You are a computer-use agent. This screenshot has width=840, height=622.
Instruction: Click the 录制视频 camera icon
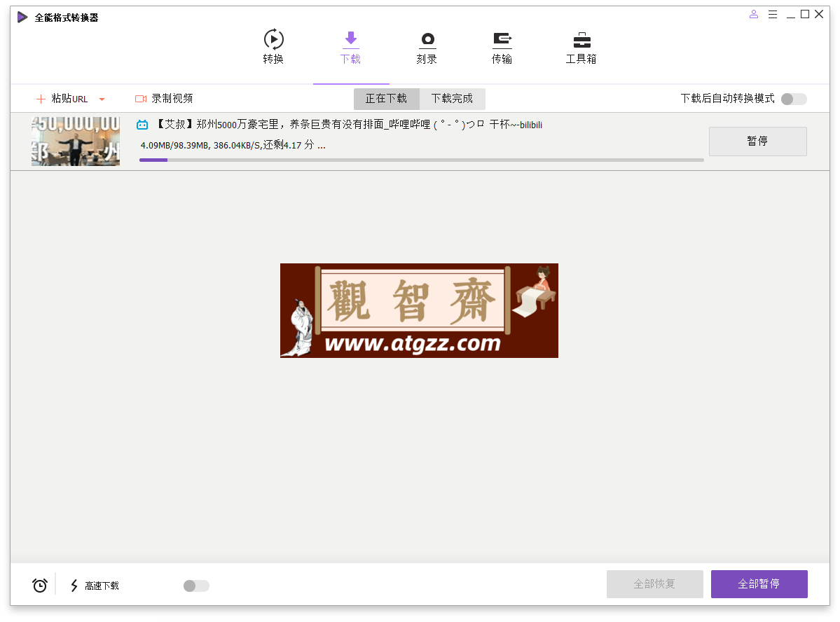[141, 99]
